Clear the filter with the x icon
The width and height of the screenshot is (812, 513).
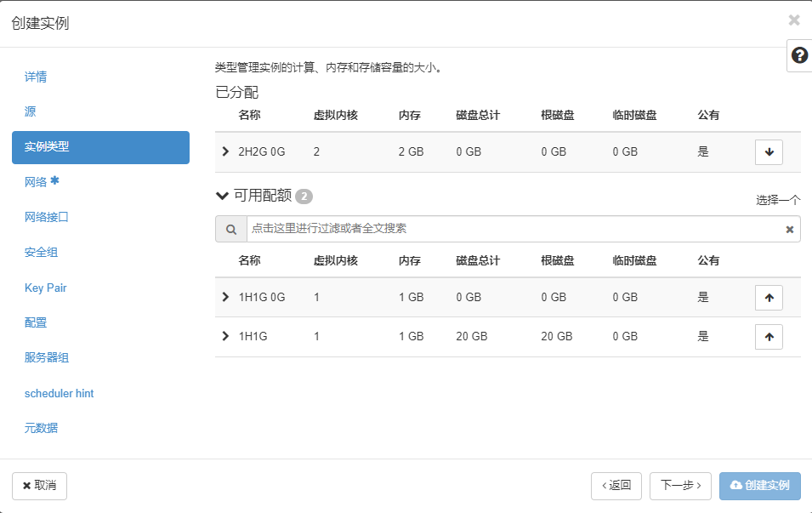[x=789, y=229]
